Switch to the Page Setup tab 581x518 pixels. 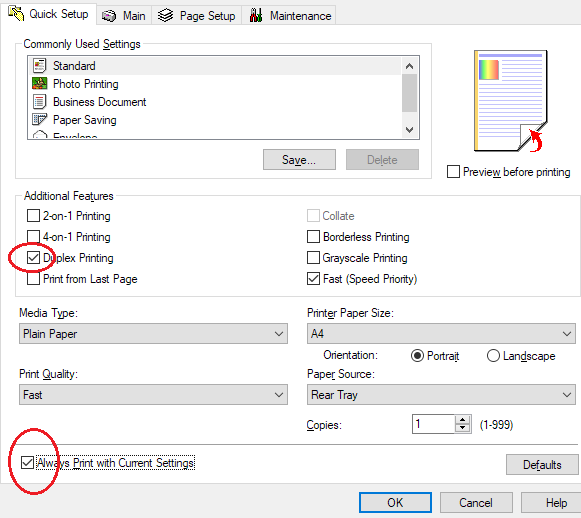click(x=197, y=16)
